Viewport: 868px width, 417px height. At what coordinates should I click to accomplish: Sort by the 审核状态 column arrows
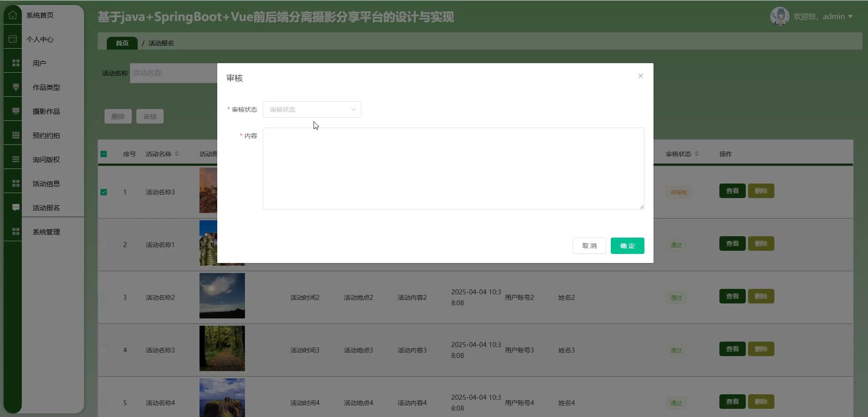[696, 154]
